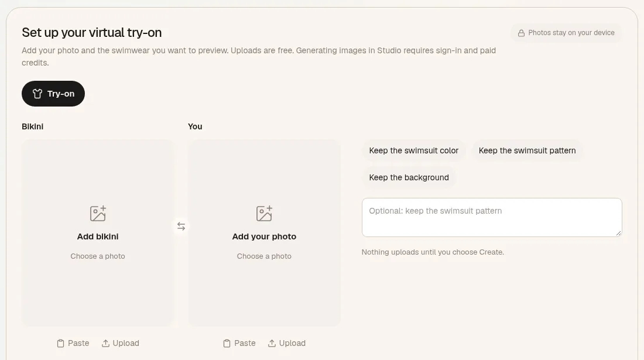Click the optional instructions text box
This screenshot has height=360, width=644.
point(492,218)
